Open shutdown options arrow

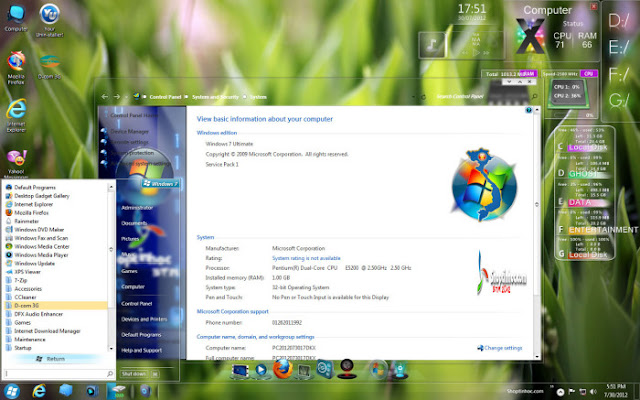pyautogui.click(x=155, y=374)
